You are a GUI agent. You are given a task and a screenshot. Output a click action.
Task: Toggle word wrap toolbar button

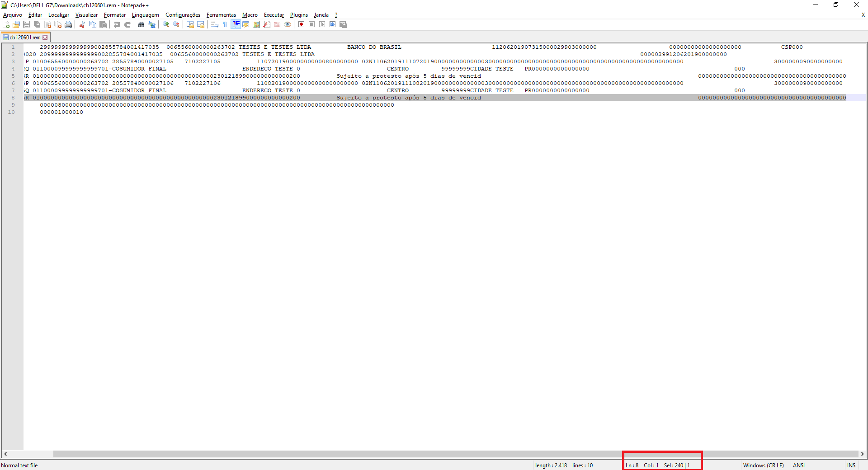[x=215, y=24]
